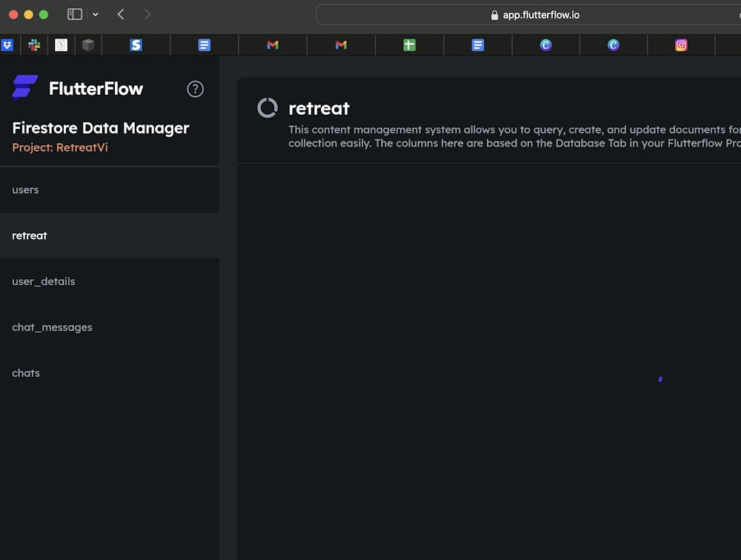Click the retreat page title heading
Screen dimensions: 741x560
click(x=319, y=109)
